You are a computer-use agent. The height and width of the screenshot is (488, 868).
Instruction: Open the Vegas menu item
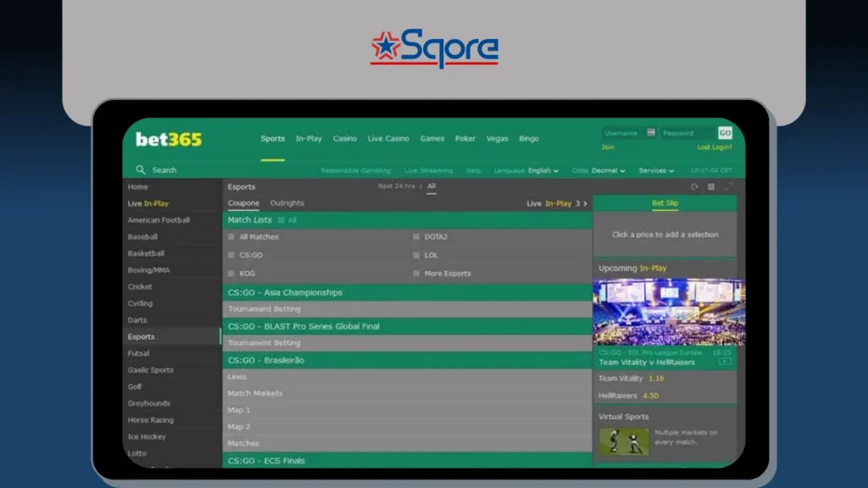click(x=497, y=139)
